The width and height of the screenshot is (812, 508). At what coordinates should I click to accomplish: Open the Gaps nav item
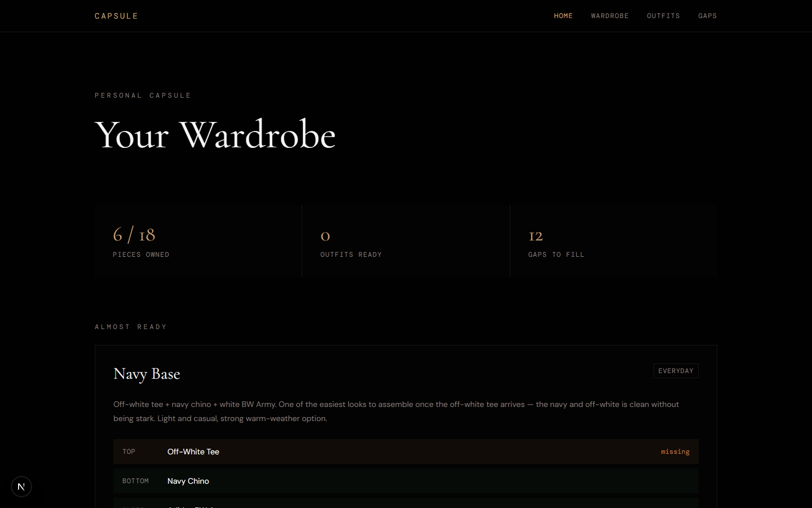click(x=707, y=16)
